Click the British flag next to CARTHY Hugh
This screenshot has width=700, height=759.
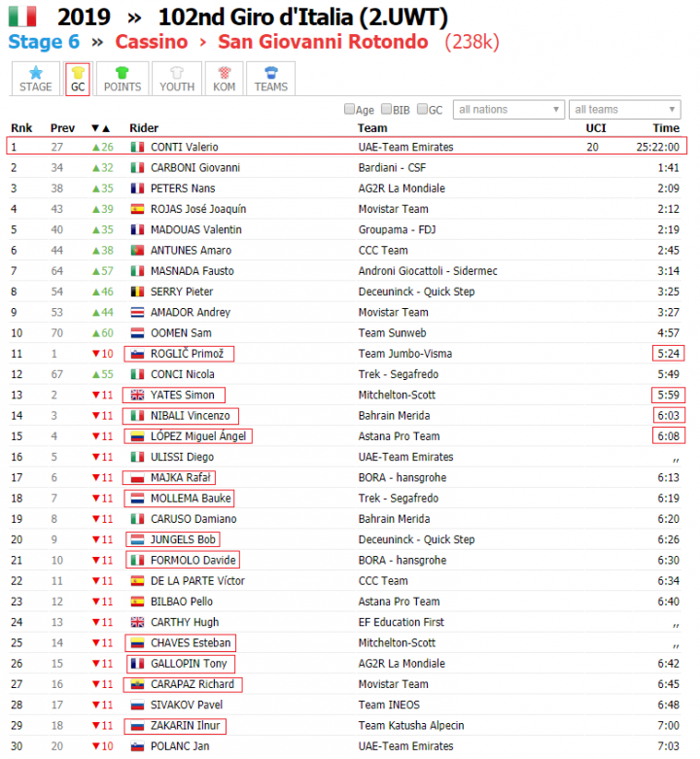pyautogui.click(x=137, y=622)
